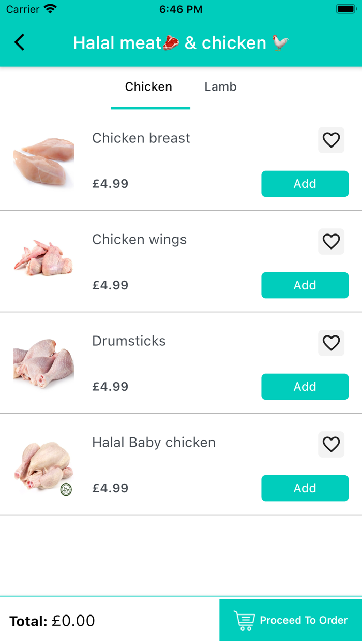Add Chicken wings to cart
Viewport: 362px width, 644px height.
click(x=305, y=285)
